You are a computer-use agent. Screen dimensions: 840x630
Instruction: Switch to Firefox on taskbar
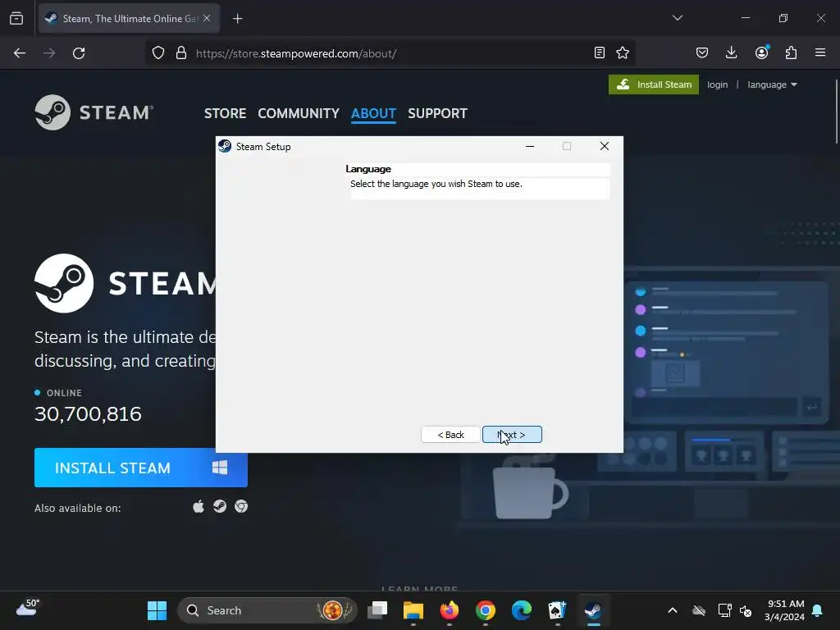click(449, 610)
